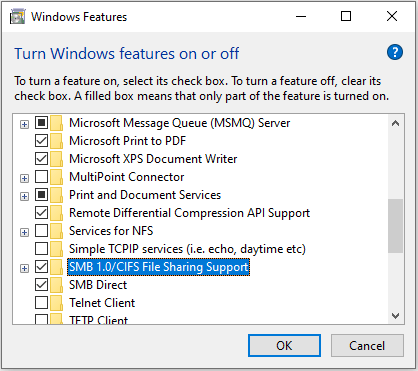Image resolution: width=418 pixels, height=371 pixels.
Task: Select the Telnet Client label
Action: coord(102,303)
